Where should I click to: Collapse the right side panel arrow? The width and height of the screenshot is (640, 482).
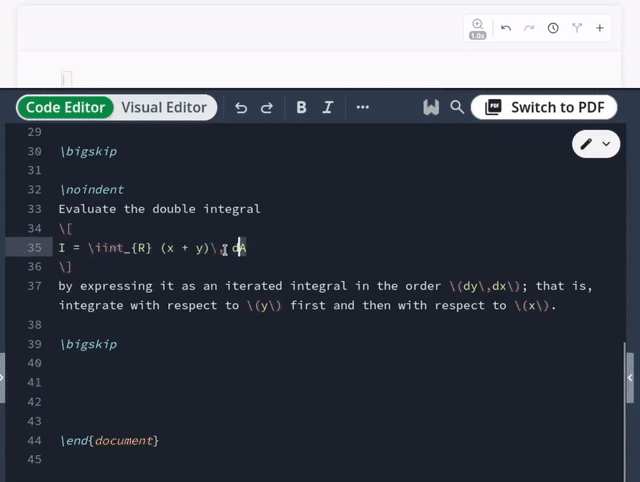[x=630, y=378]
